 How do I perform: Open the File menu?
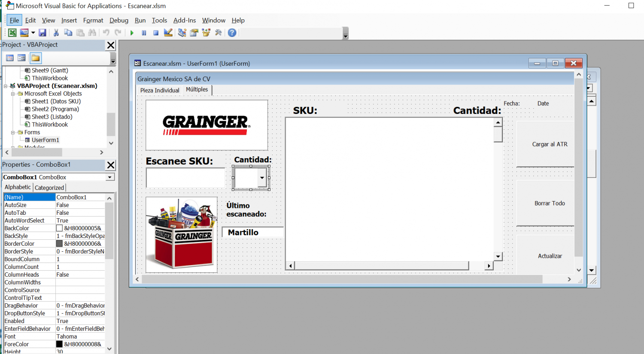click(14, 20)
